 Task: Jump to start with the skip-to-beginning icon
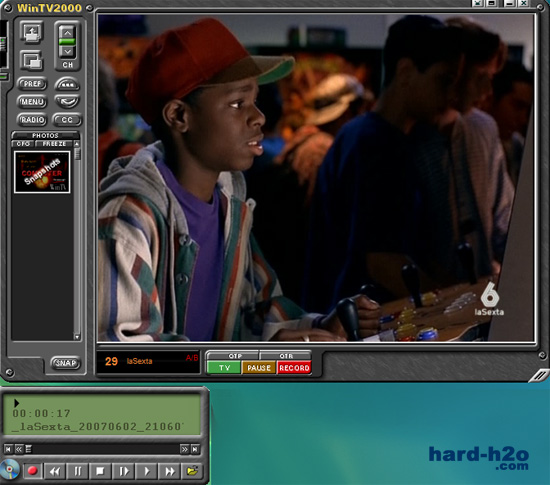coord(8,449)
